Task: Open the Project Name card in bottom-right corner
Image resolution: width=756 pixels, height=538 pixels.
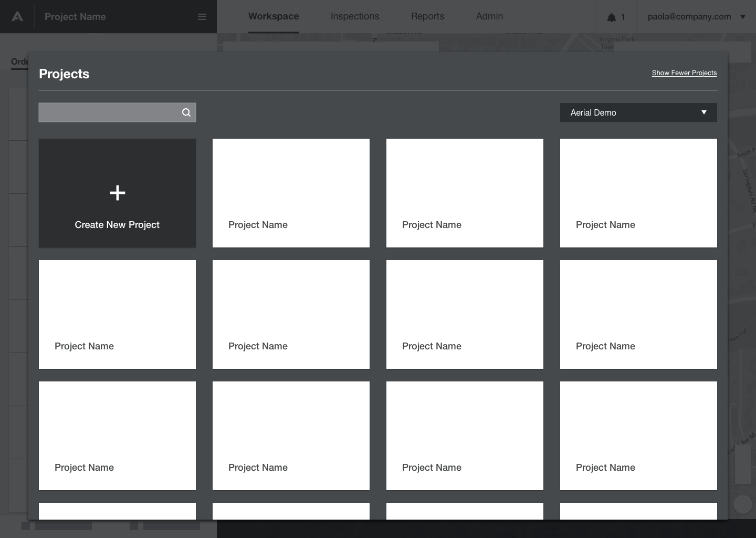Action: [x=638, y=436]
